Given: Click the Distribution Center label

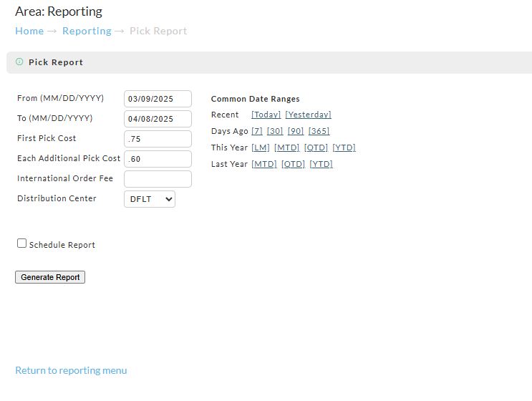Looking at the screenshot, I should pos(57,198).
